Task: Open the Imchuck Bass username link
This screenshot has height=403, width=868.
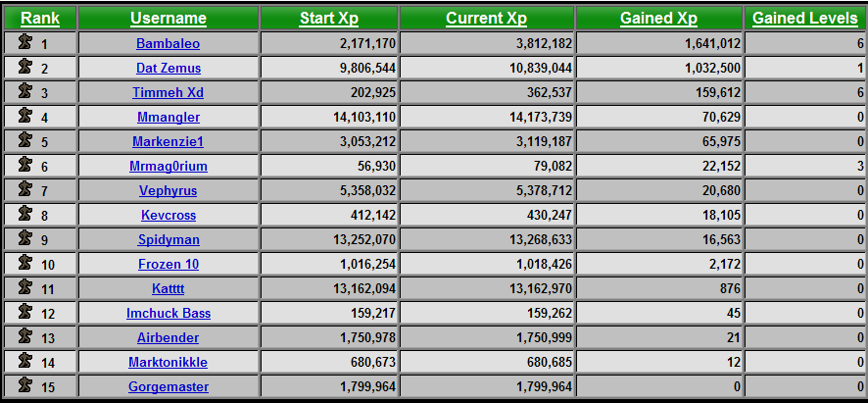Action: 169,313
